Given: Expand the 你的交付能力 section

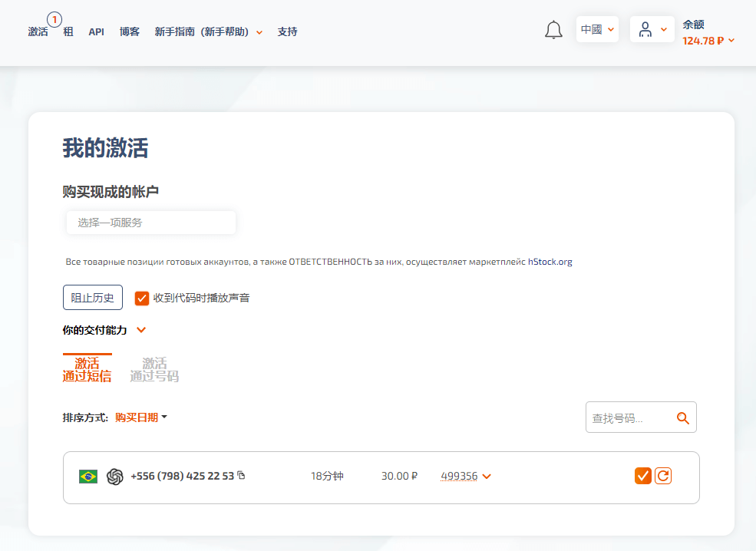Looking at the screenshot, I should click(140, 329).
